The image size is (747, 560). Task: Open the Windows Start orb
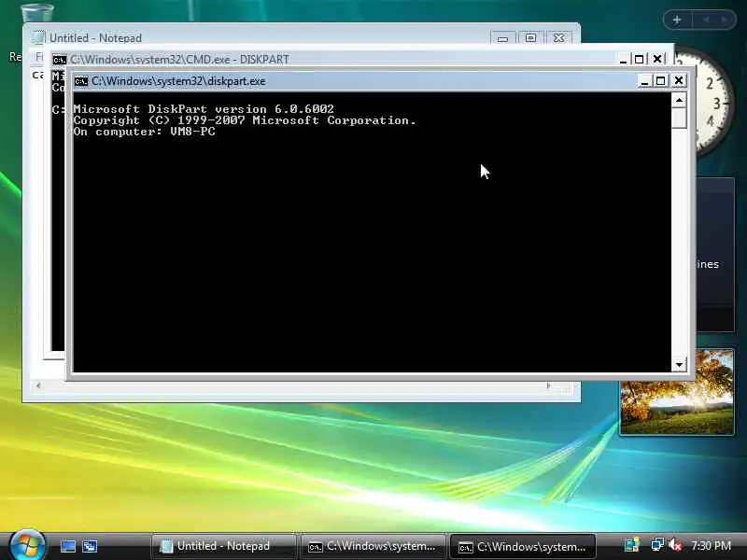pos(27,546)
